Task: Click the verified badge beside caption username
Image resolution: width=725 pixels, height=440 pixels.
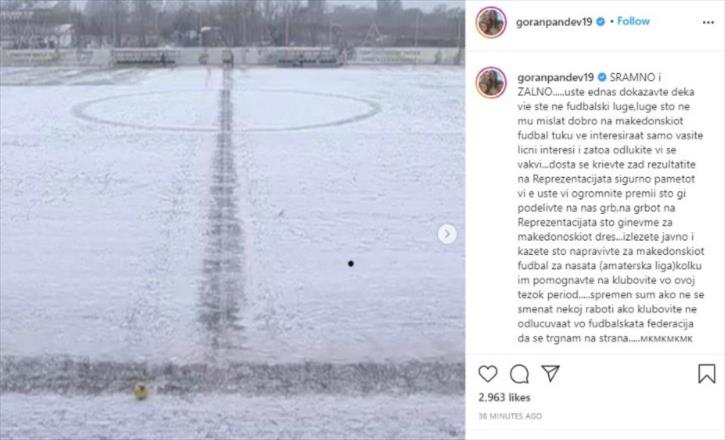Action: (602, 77)
